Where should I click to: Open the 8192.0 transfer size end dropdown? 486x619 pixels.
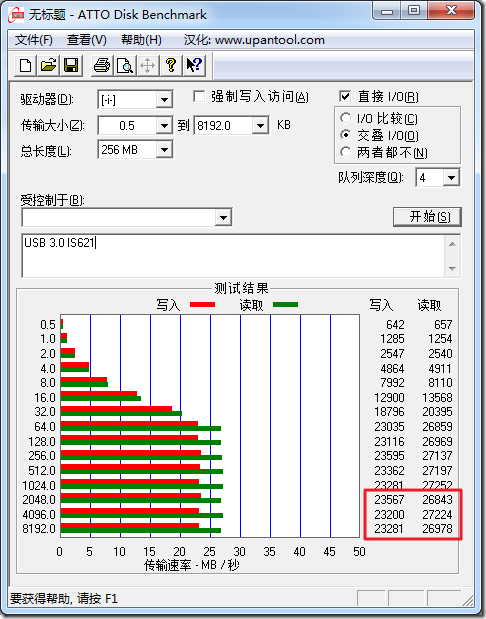[260, 126]
